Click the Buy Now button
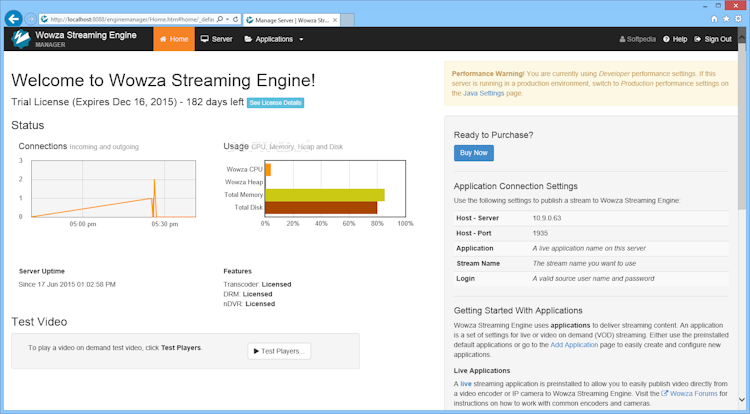The height and width of the screenshot is (414, 750). coord(474,153)
